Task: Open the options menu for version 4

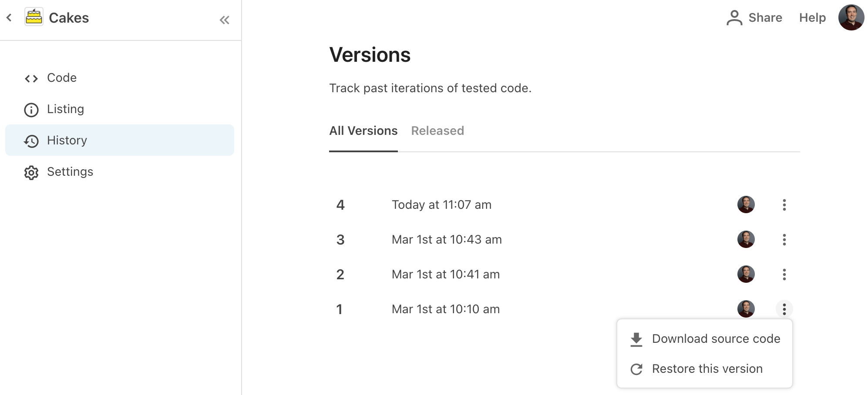Action: point(784,204)
